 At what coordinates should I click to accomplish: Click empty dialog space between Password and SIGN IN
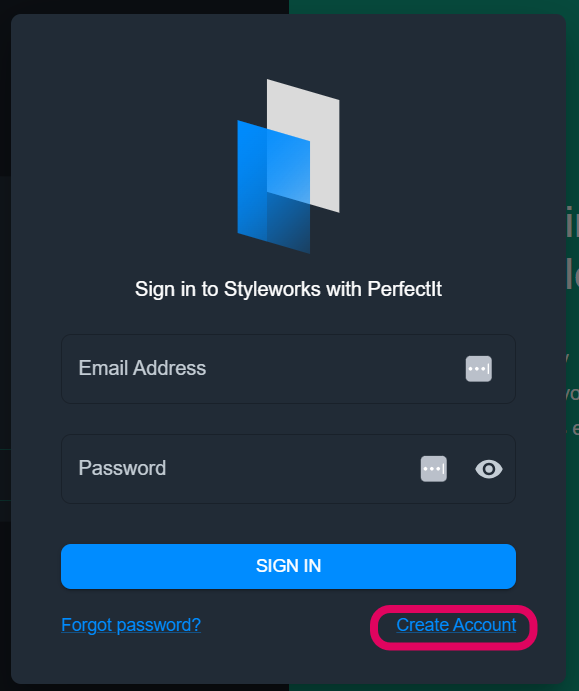pos(289,524)
